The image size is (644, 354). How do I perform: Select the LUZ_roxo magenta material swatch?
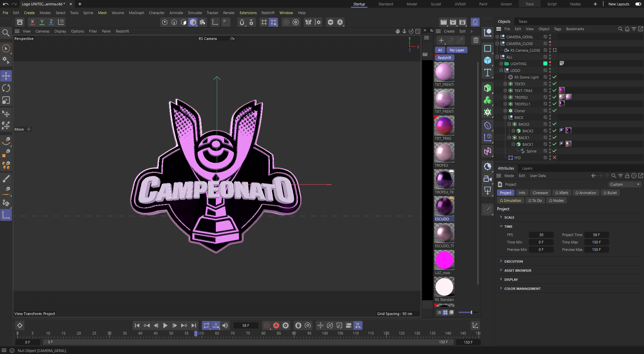point(444,260)
